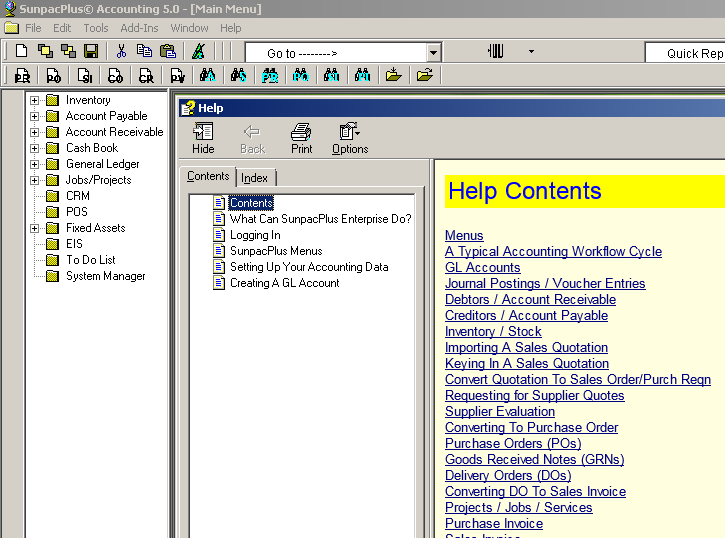The height and width of the screenshot is (538, 725).
Task: Expand the Account Receivable tree node
Action: pyautogui.click(x=34, y=132)
